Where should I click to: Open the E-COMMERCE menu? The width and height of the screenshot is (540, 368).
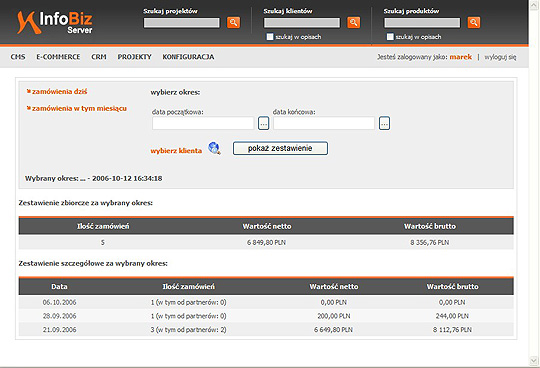58,57
